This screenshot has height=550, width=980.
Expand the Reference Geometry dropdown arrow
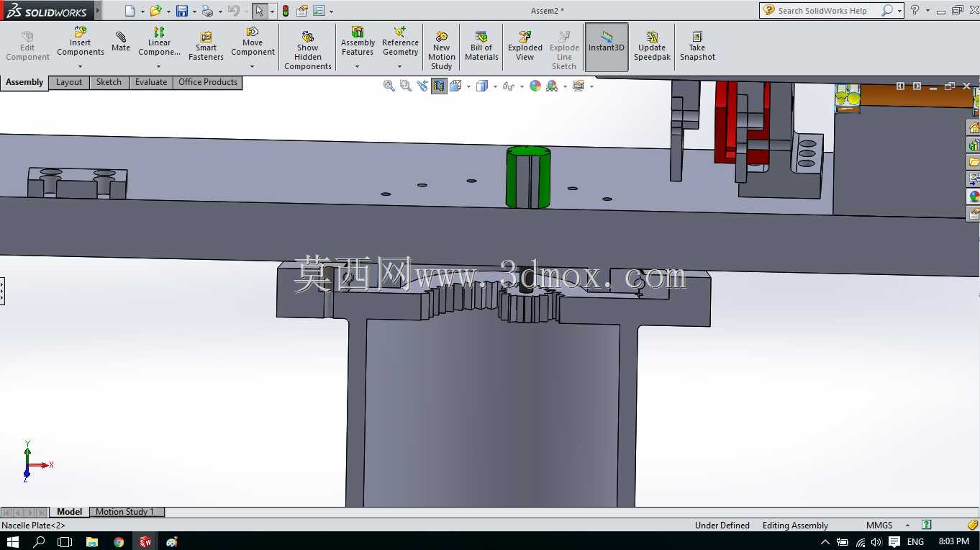point(399,67)
